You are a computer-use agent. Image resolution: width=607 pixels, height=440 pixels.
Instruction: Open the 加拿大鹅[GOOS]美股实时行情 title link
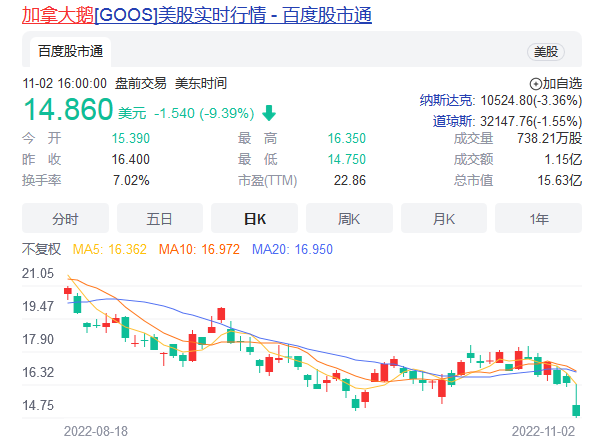coord(197,15)
